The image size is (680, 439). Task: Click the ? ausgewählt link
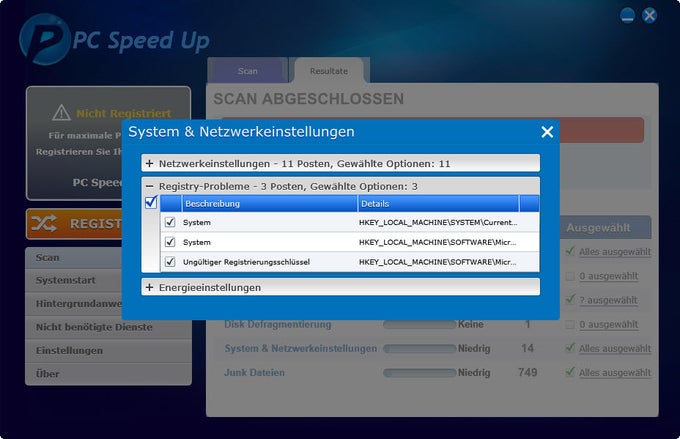608,300
